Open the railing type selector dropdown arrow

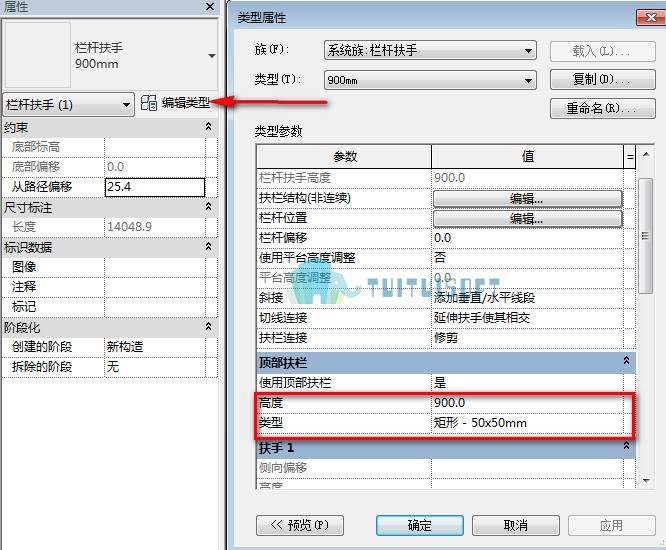(212, 56)
